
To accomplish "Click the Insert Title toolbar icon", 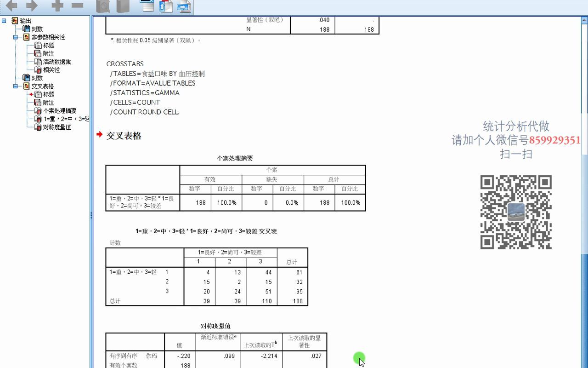I will (x=166, y=6).
